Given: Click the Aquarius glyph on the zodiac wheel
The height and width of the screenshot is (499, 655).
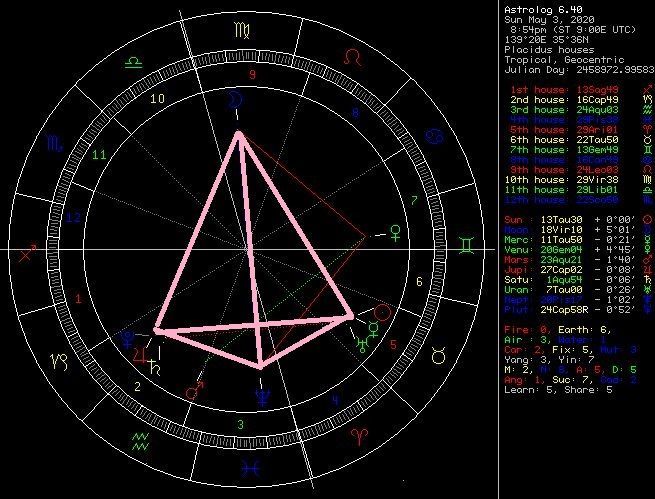Looking at the screenshot, I should click(141, 441).
